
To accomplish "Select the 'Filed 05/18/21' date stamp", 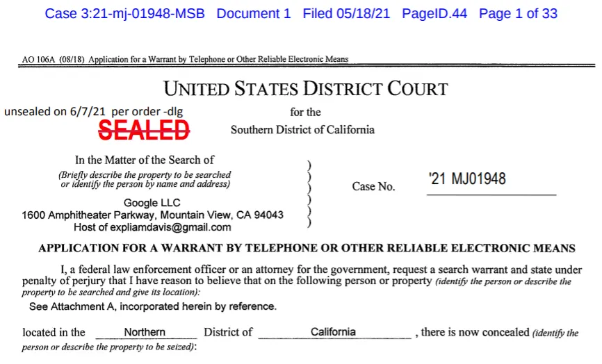I will 346,14.
